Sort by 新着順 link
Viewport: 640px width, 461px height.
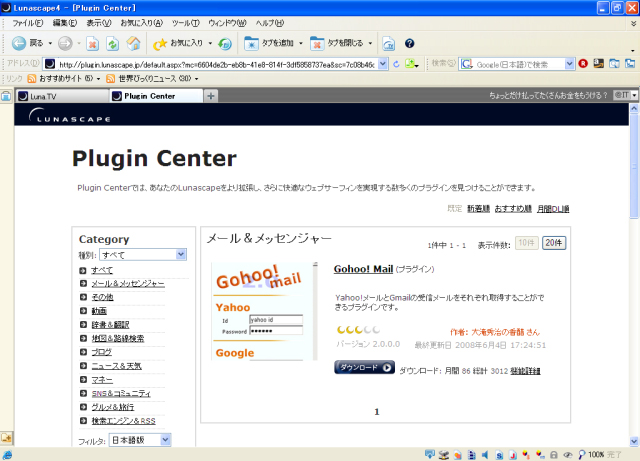478,209
